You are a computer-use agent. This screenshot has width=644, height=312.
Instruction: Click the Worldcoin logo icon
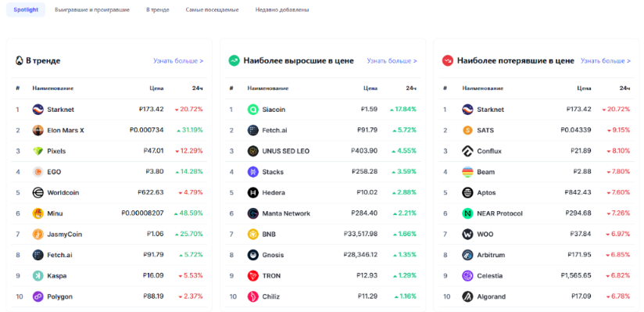(38, 192)
